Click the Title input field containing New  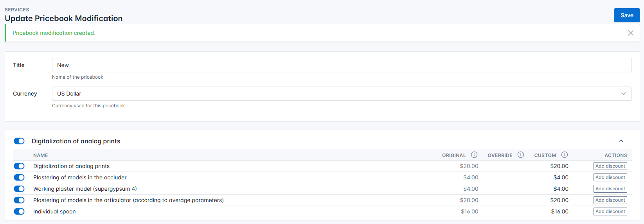[x=342, y=65]
